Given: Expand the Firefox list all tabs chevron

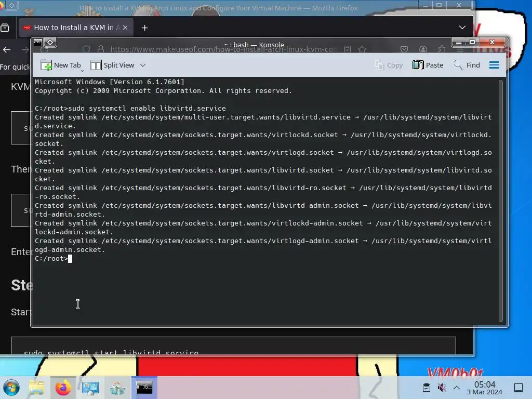Looking at the screenshot, I should [462, 28].
